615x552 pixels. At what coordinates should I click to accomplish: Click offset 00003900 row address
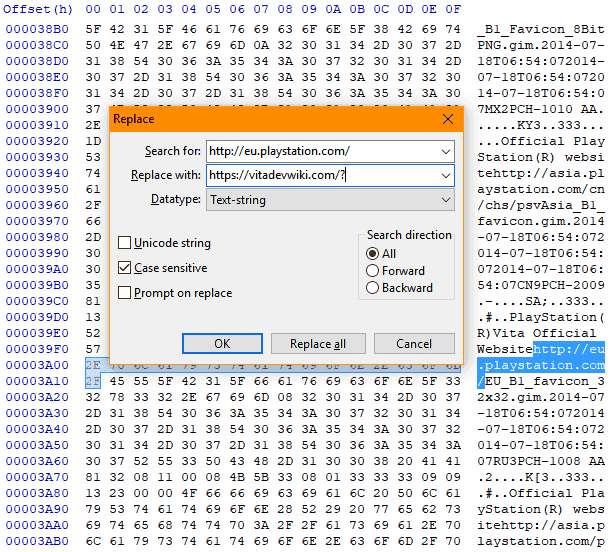click(37, 109)
